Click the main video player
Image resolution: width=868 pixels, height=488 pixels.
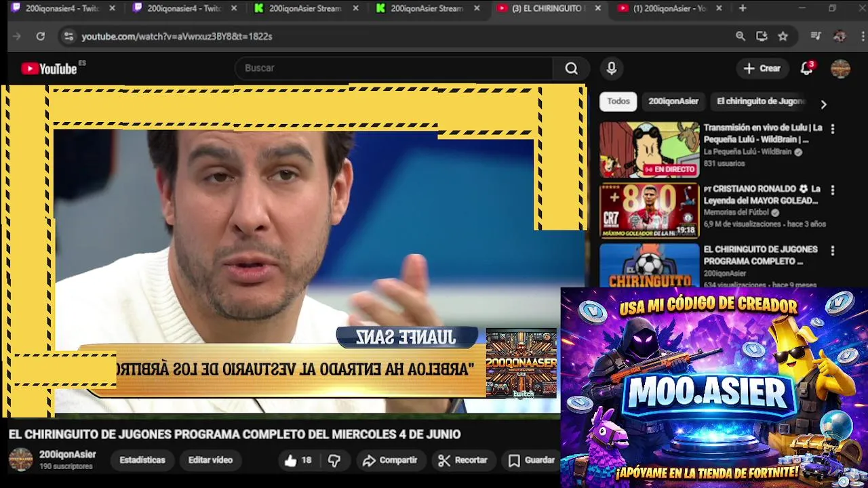tap(295, 251)
